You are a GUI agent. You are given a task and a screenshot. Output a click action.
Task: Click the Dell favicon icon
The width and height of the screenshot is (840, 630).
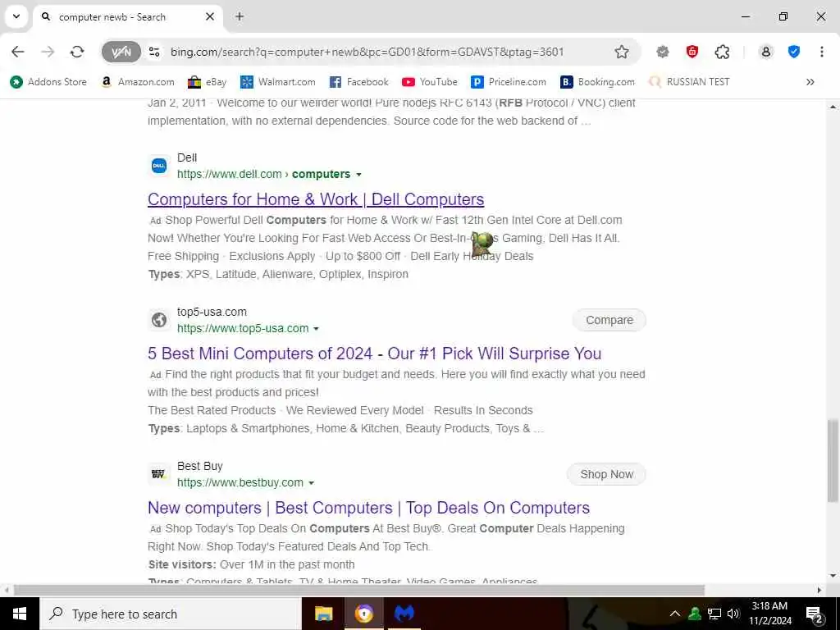(x=159, y=166)
